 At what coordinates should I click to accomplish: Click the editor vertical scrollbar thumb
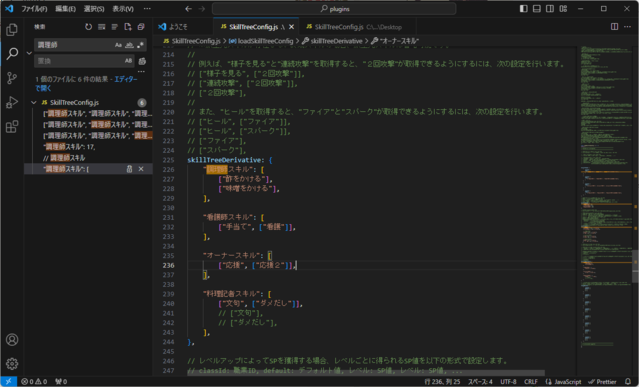pyautogui.click(x=635, y=266)
